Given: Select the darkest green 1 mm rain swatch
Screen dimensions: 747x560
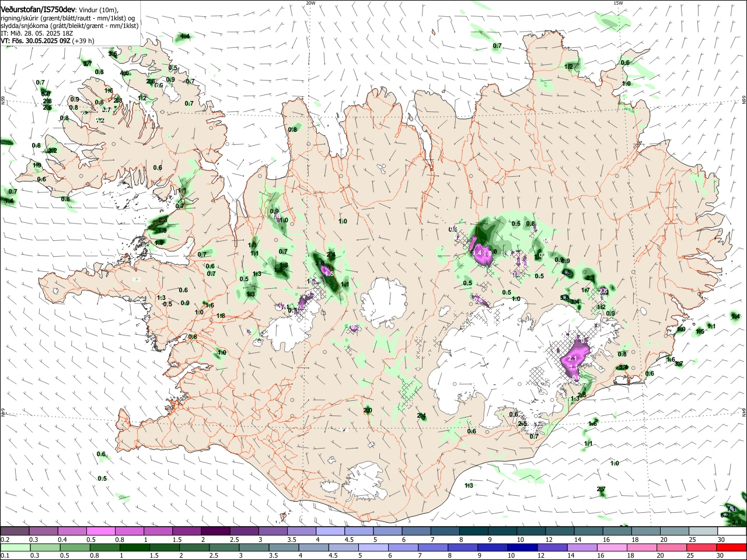Looking at the screenshot, I should tap(134, 548).
